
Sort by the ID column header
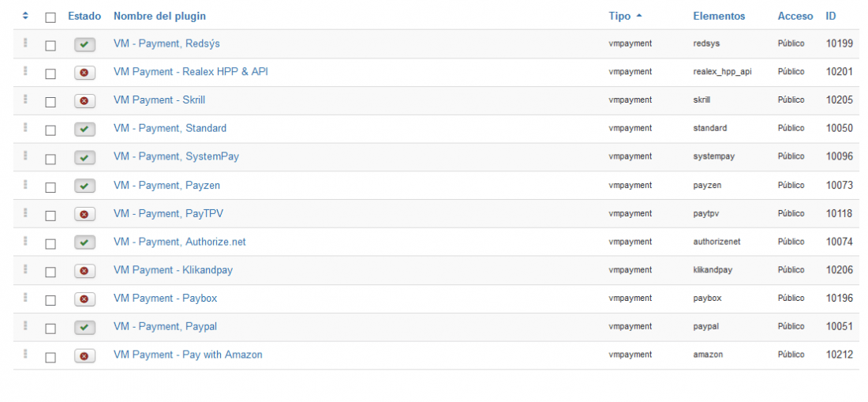click(x=831, y=16)
